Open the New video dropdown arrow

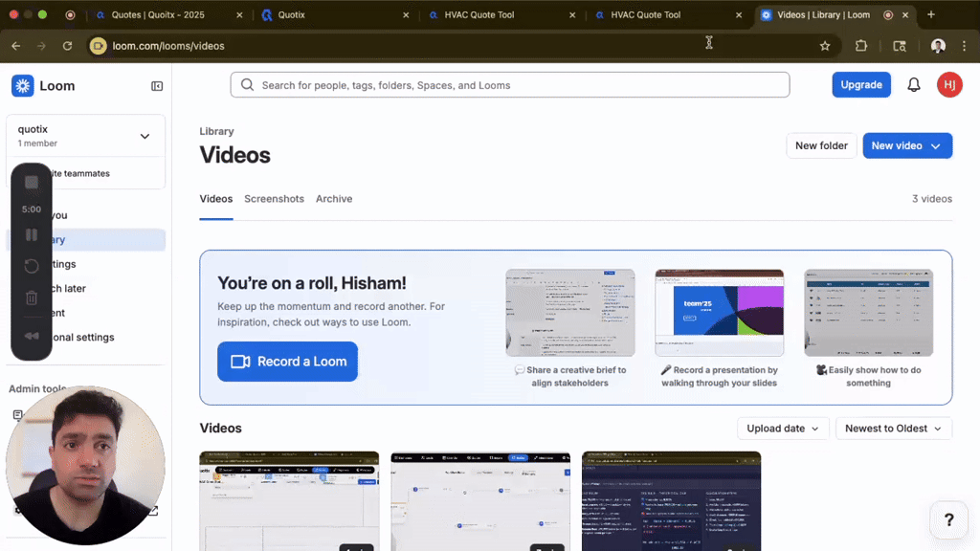pyautogui.click(x=936, y=146)
